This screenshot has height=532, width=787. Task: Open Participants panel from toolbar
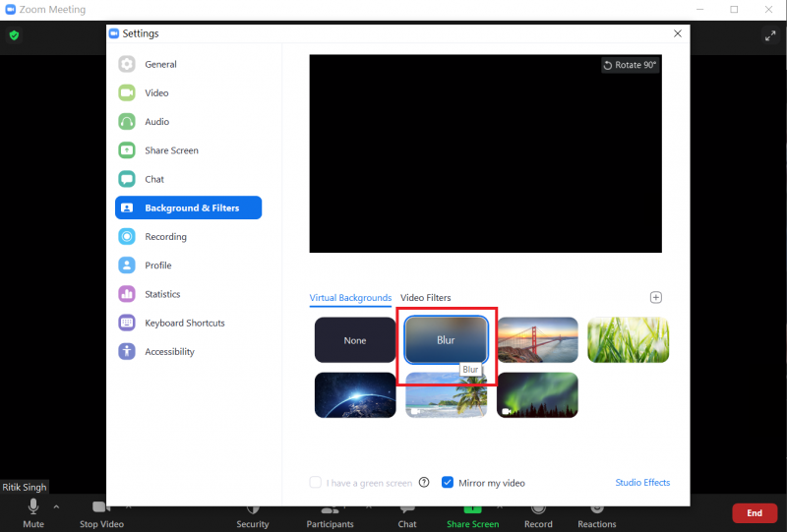(330, 518)
